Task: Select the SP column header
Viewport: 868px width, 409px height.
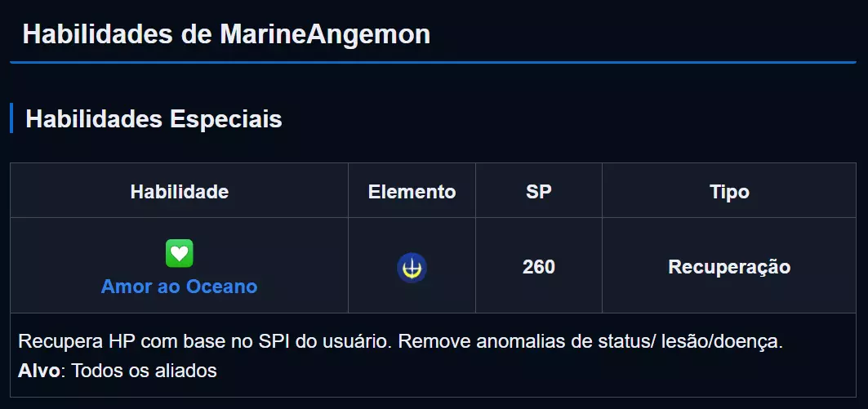Action: (x=538, y=192)
